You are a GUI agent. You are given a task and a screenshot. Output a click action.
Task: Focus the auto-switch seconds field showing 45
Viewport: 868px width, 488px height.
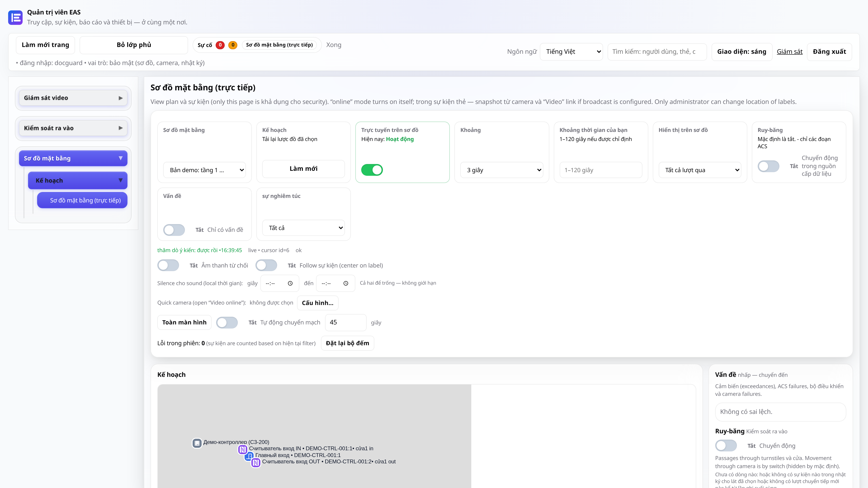(x=346, y=322)
